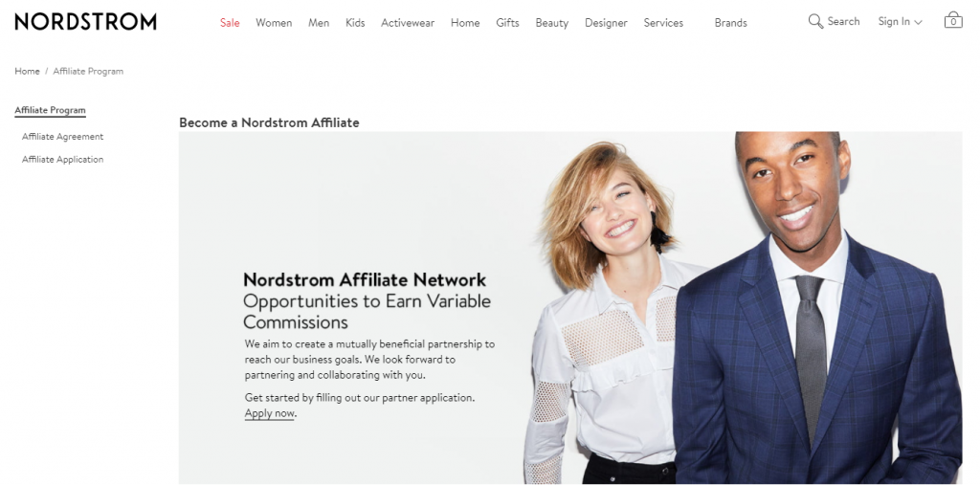
Task: Open the Brands menu
Action: coord(730,23)
